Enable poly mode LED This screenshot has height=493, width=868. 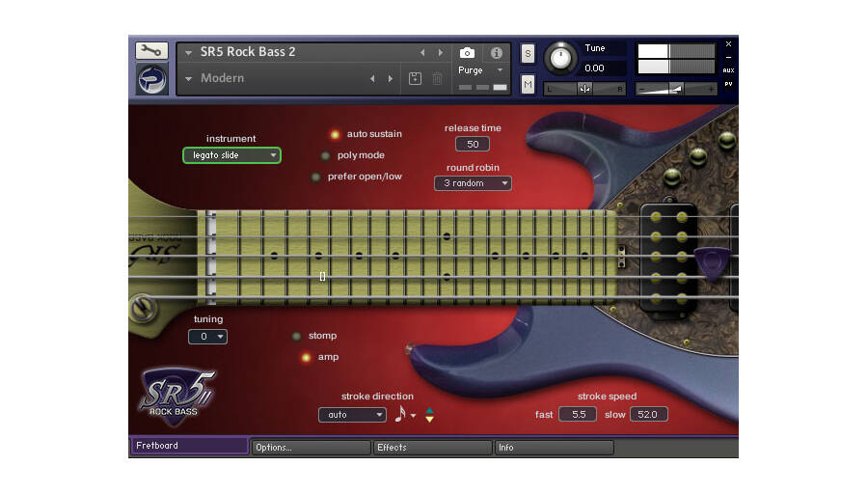click(326, 156)
